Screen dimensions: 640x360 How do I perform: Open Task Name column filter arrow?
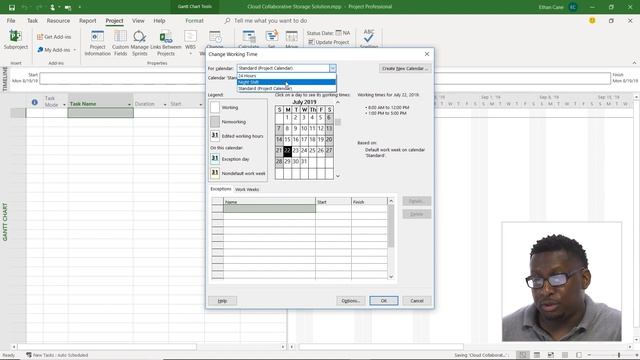[x=129, y=104]
